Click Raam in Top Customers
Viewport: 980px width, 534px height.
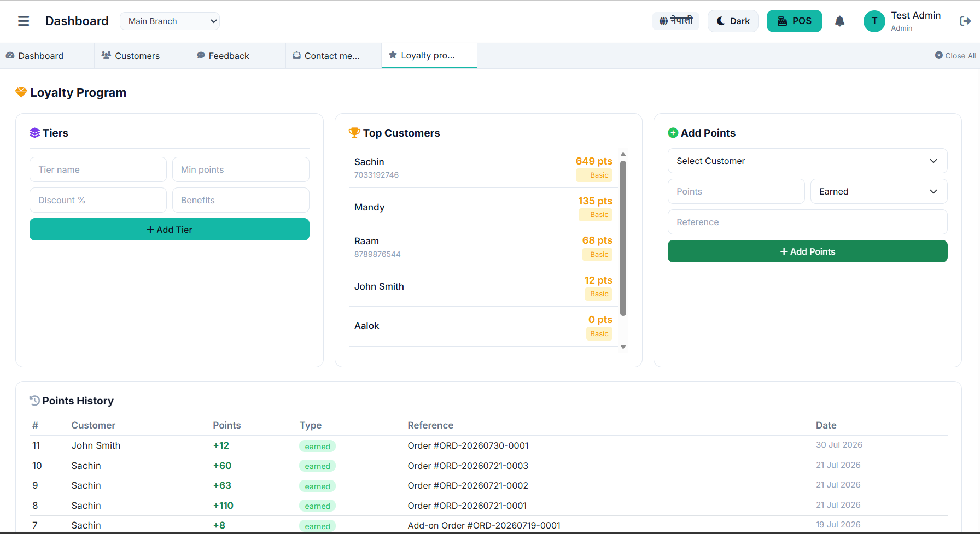(x=483, y=247)
